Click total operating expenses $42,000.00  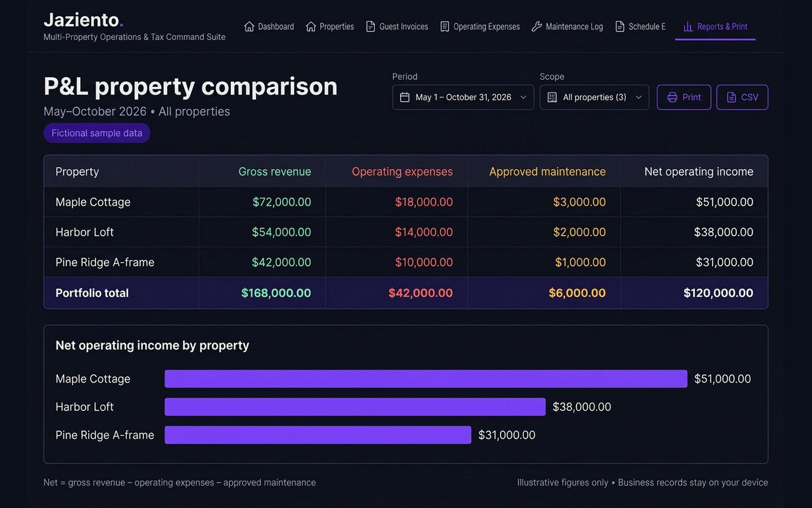[421, 293]
